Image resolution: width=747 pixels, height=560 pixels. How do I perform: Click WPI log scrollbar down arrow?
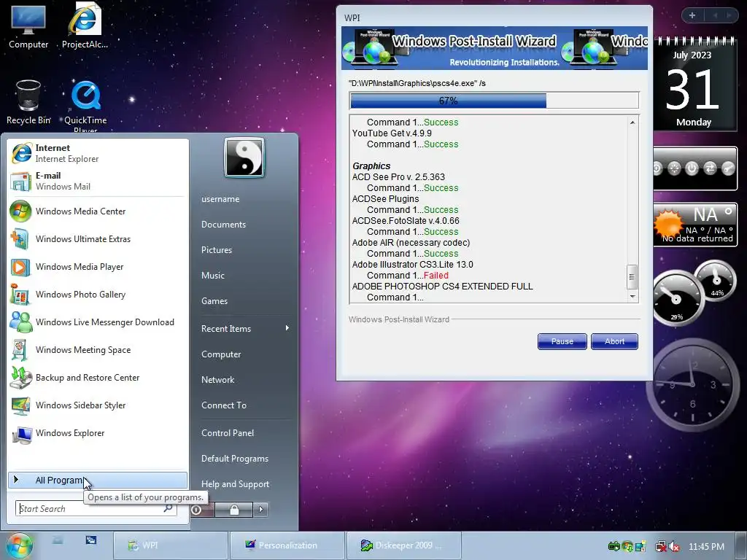tap(632, 297)
